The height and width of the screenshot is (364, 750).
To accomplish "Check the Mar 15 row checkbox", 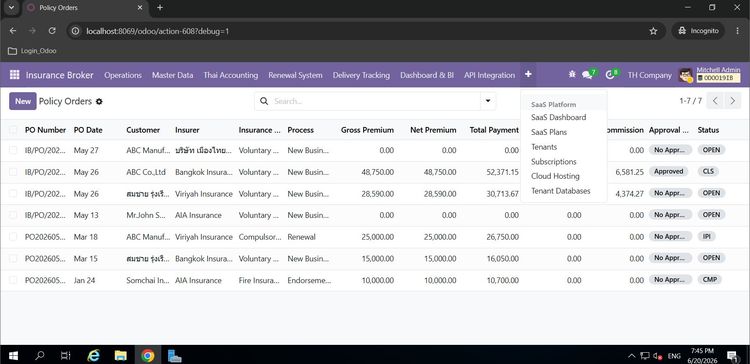I will [13, 258].
